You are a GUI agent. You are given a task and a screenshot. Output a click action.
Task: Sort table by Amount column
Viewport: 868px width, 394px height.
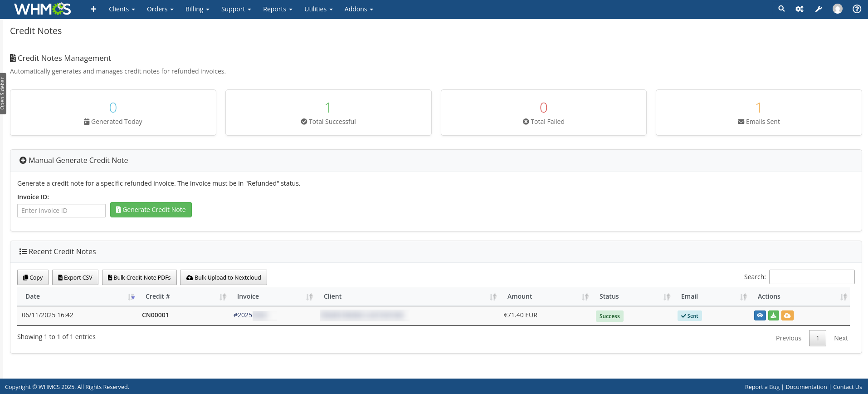520,296
